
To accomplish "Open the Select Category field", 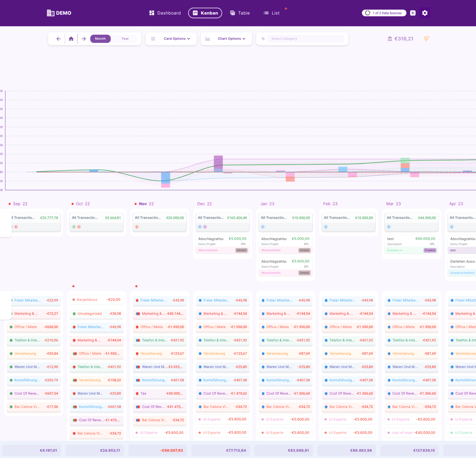I will (x=307, y=39).
